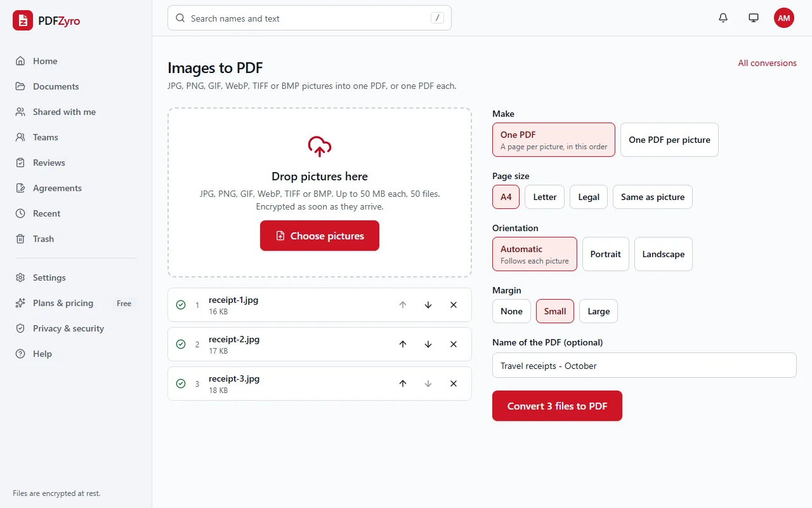The image size is (812, 508).
Task: Set orientation to Portrait
Action: tap(606, 254)
